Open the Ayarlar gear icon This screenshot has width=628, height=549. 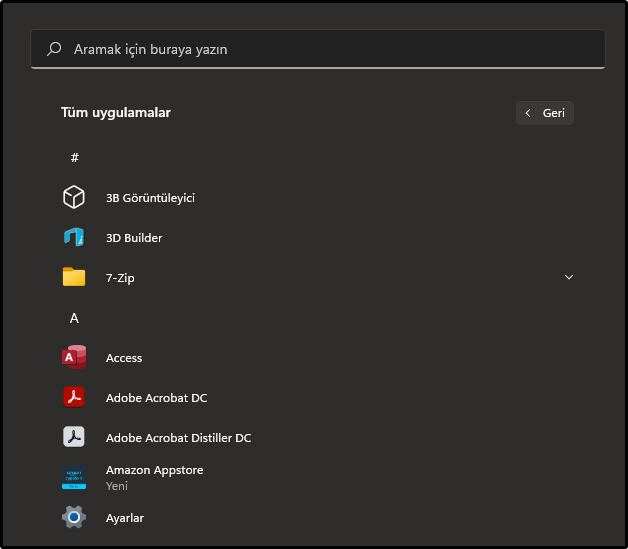click(74, 517)
